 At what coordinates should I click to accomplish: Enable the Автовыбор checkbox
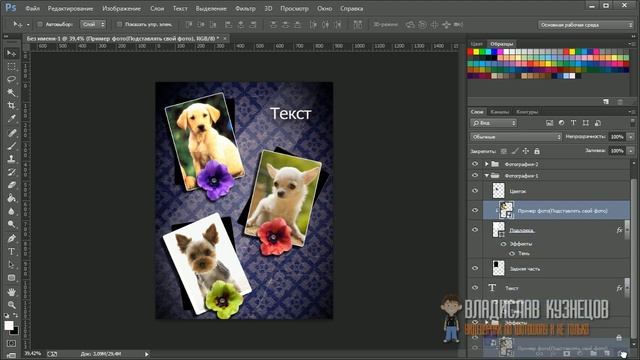[40, 24]
